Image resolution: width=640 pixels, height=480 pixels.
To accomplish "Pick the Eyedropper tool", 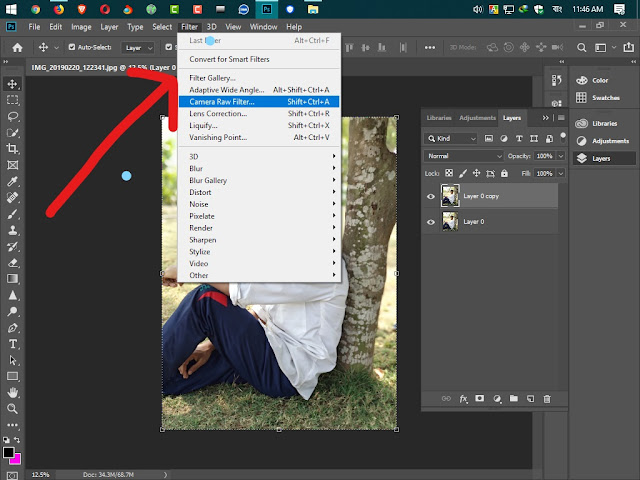I will point(12,181).
